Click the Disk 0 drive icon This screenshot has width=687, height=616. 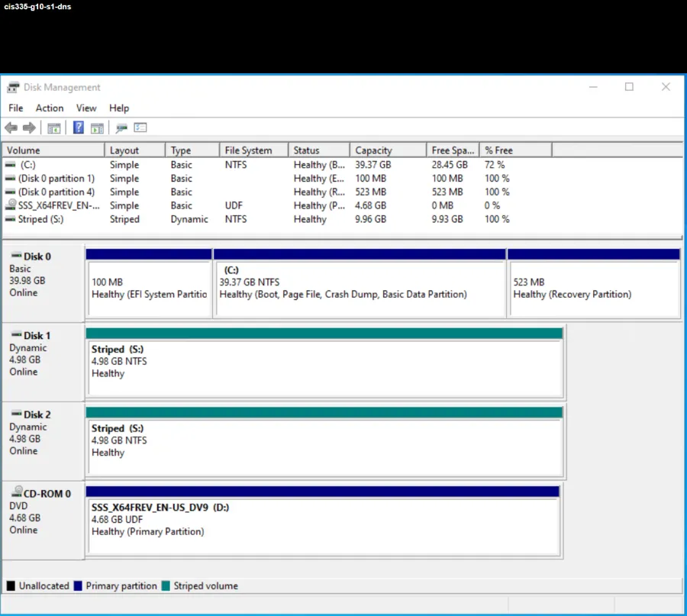[x=16, y=255]
